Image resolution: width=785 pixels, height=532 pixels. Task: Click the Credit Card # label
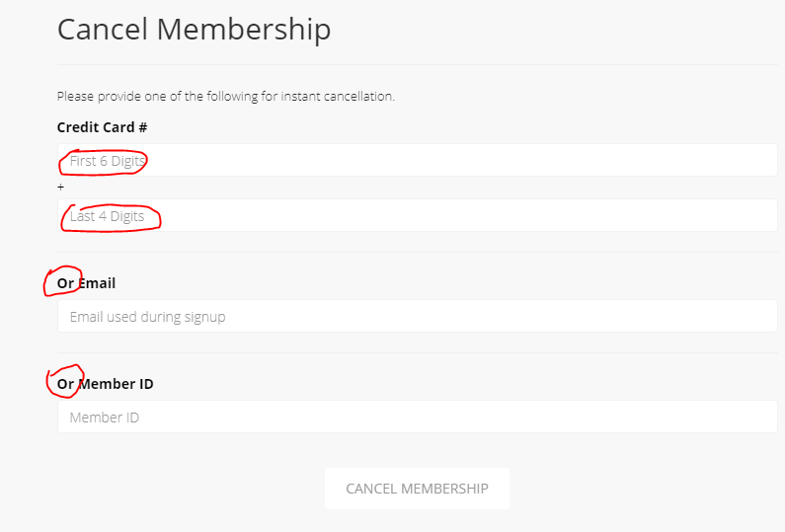[x=102, y=127]
